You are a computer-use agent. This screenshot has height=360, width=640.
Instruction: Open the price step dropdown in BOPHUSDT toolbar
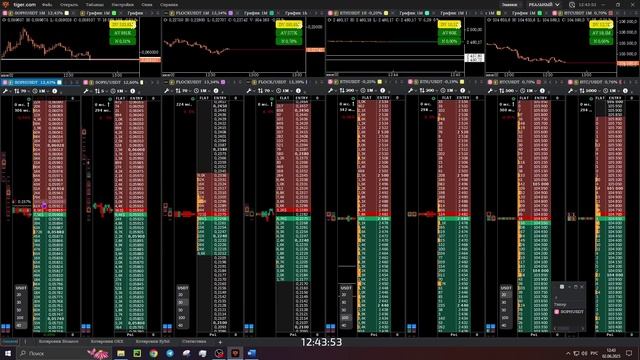22,91
